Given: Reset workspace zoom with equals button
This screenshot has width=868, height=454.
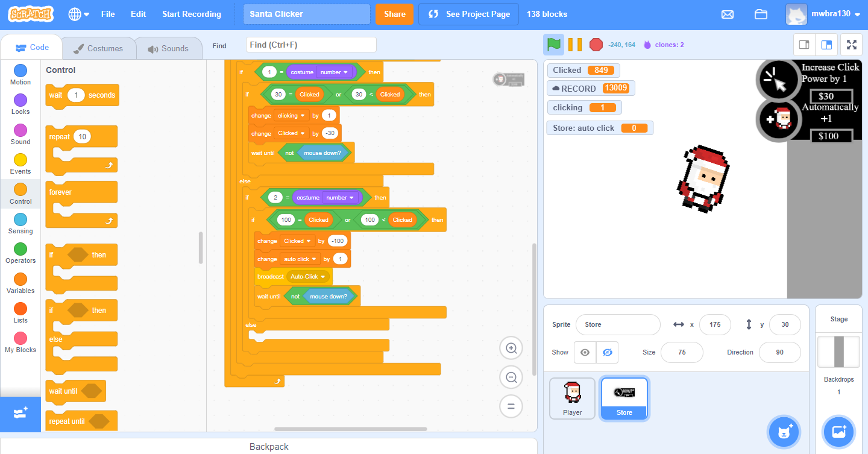Looking at the screenshot, I should pos(511,406).
